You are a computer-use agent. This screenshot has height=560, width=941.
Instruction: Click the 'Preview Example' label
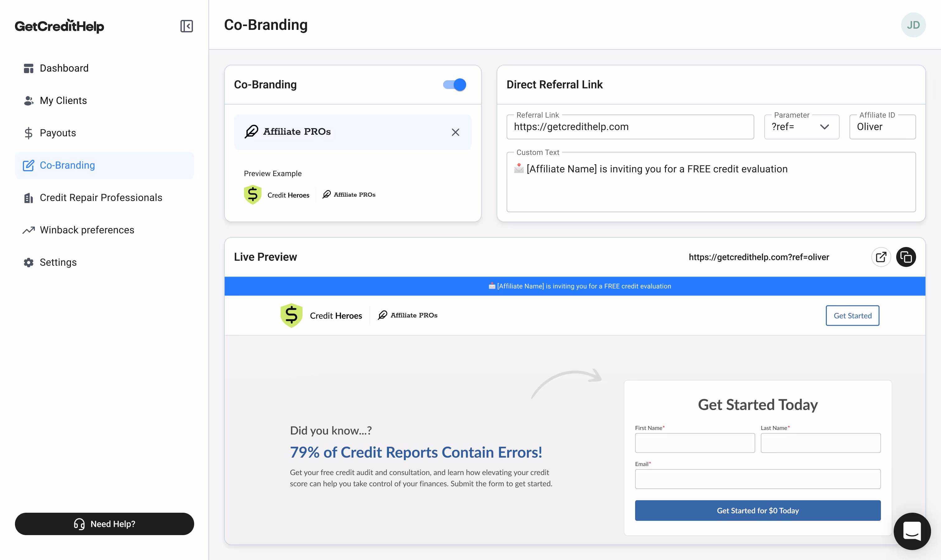click(273, 174)
